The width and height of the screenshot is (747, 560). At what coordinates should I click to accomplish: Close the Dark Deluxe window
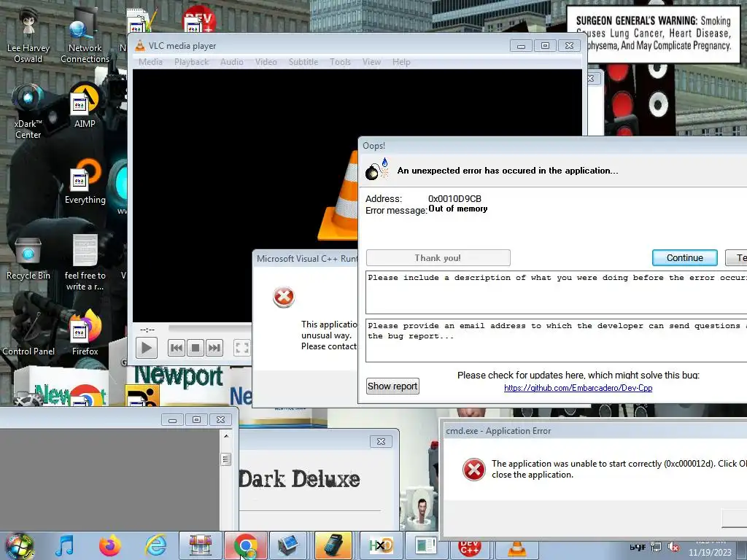tap(381, 441)
